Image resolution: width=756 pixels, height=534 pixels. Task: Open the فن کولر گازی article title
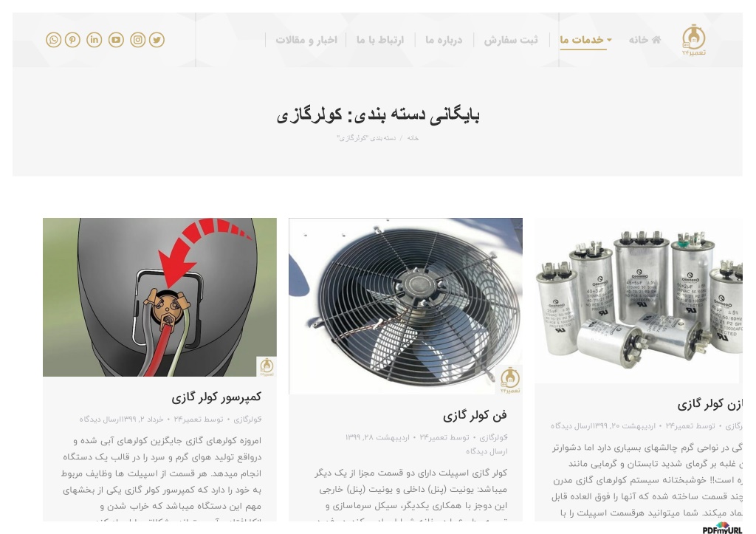tap(475, 415)
